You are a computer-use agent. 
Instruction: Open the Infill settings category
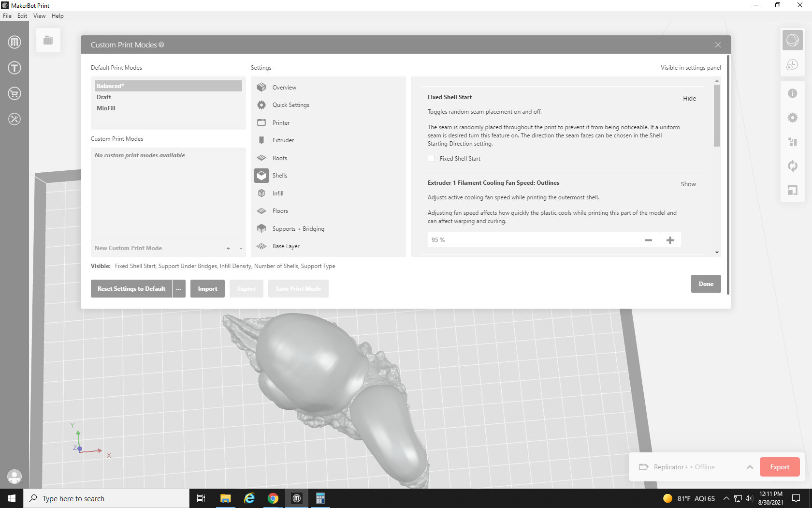277,194
